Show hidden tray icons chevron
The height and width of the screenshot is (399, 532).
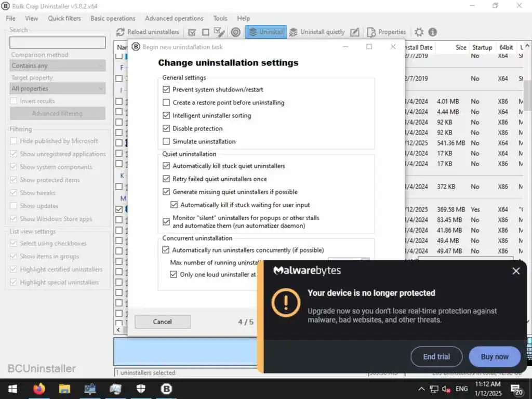point(421,389)
